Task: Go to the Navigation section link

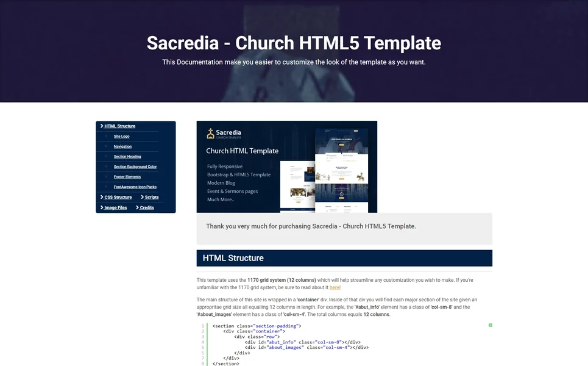Action: 122,146
